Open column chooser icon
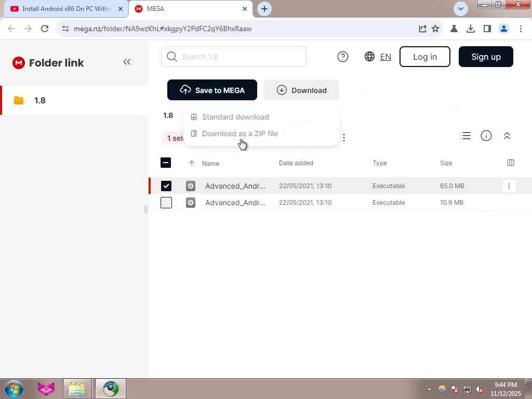 click(x=511, y=163)
